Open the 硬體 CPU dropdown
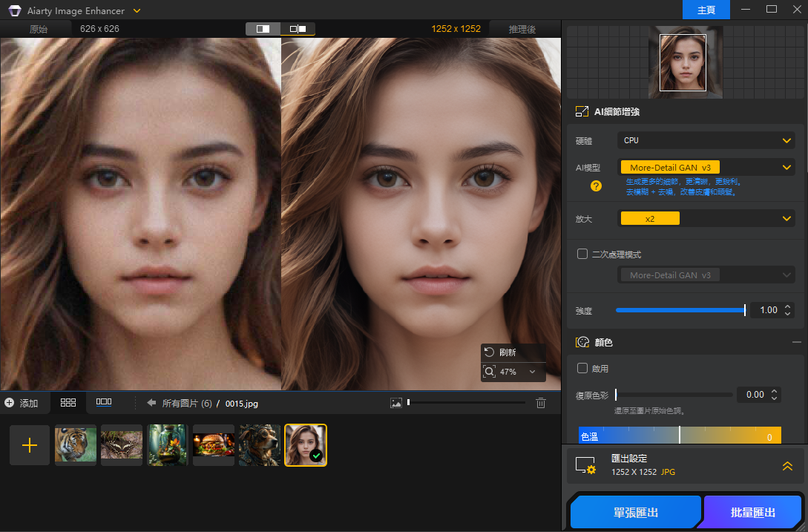This screenshot has height=532, width=808. pos(705,140)
